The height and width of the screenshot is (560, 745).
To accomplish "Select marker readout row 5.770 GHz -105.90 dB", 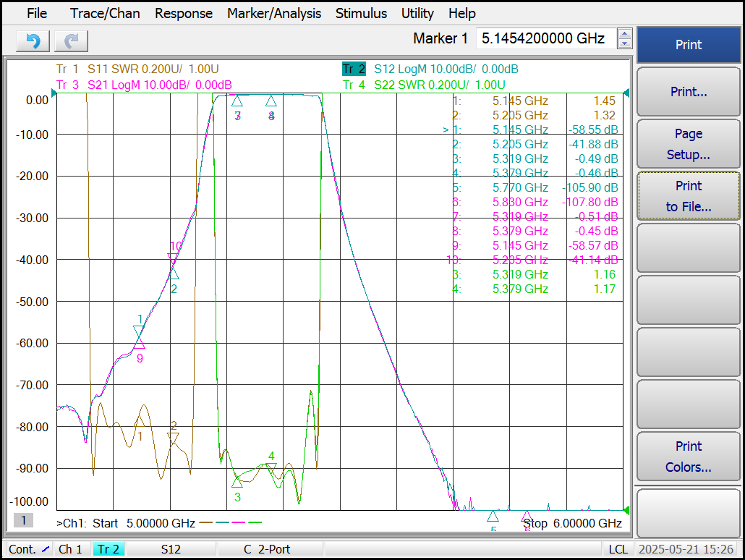I will 535,188.
